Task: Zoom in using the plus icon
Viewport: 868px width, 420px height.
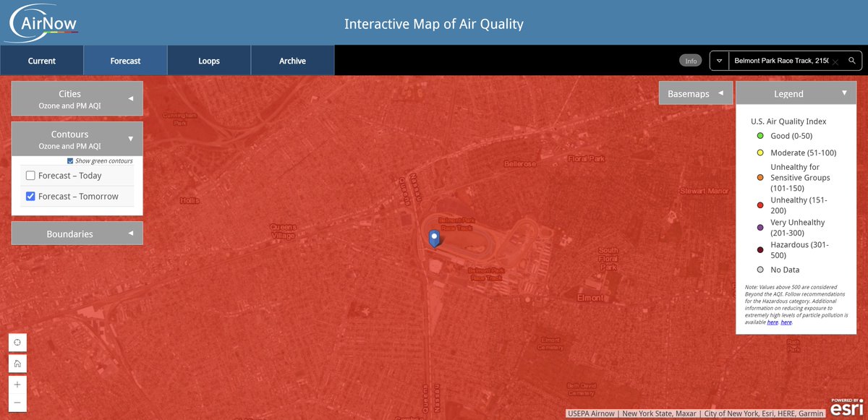Action: (x=17, y=385)
